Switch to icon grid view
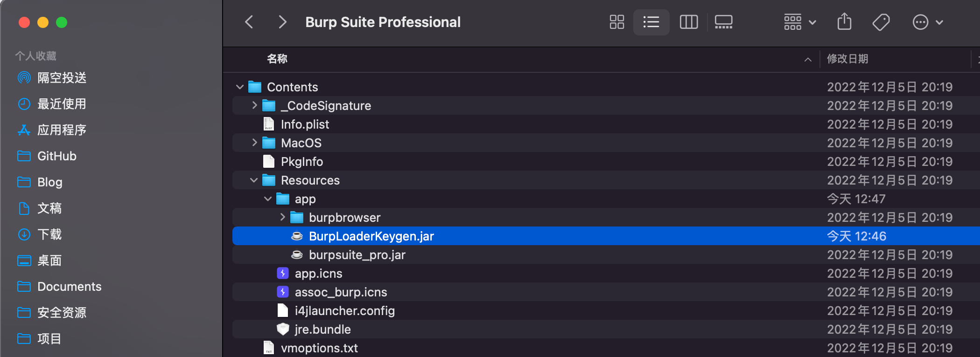This screenshot has height=357, width=980. click(x=616, y=22)
